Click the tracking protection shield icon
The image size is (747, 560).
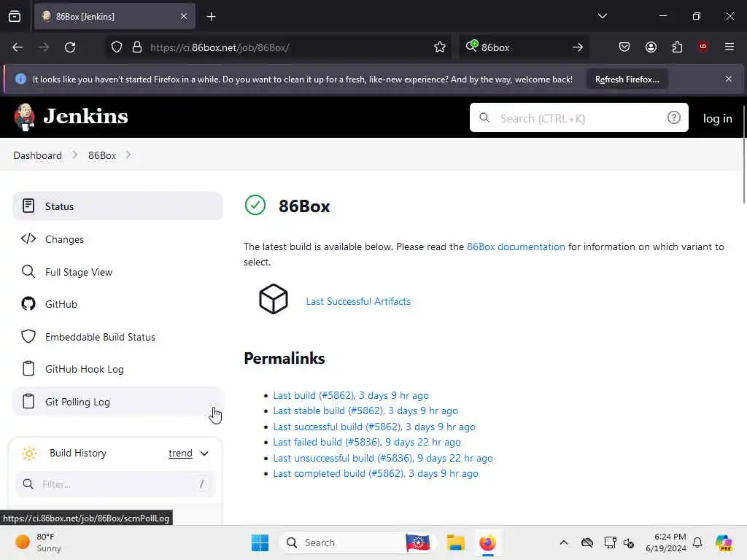pos(116,47)
